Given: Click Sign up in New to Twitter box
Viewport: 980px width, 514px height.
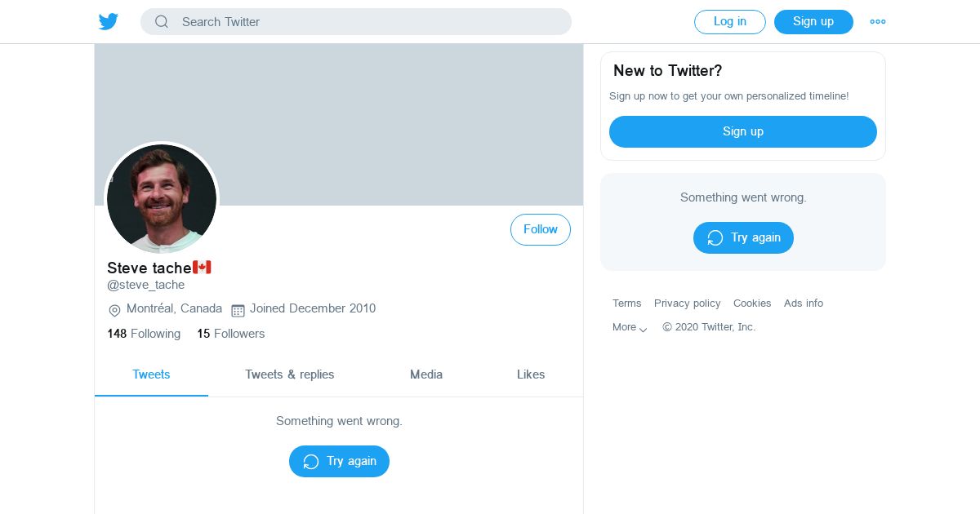Looking at the screenshot, I should point(743,132).
